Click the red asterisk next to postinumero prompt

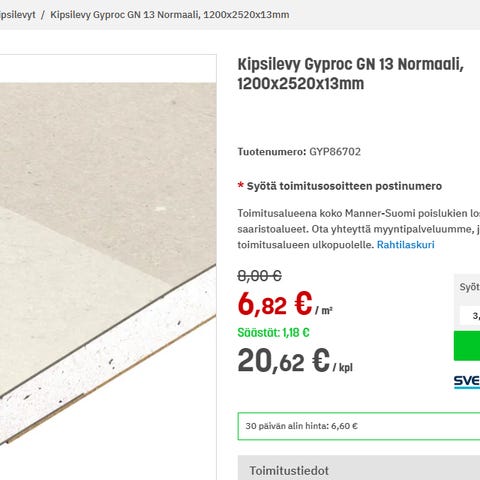coord(240,185)
